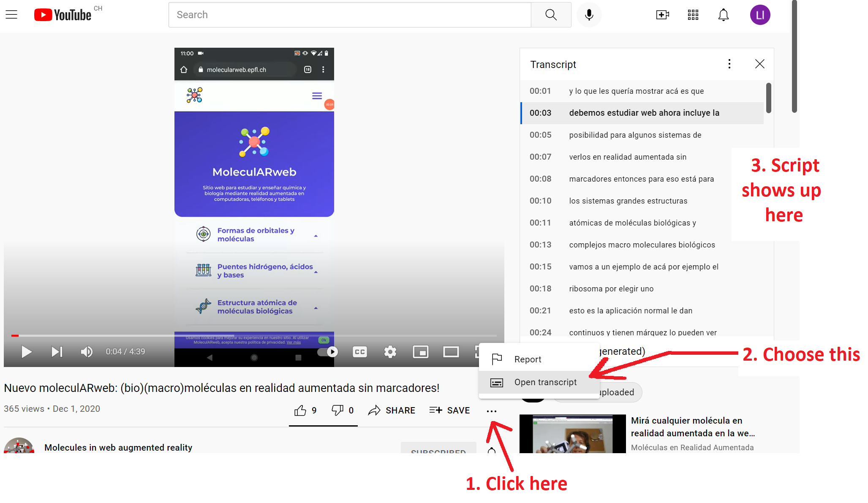This screenshot has height=503, width=868.
Task: Skip to the next video
Action: [57, 351]
